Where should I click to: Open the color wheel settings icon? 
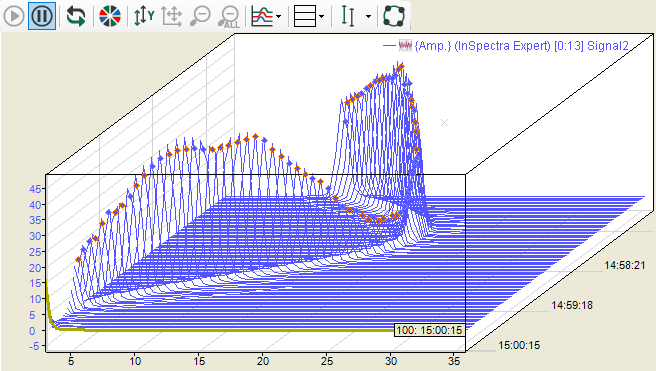click(110, 16)
